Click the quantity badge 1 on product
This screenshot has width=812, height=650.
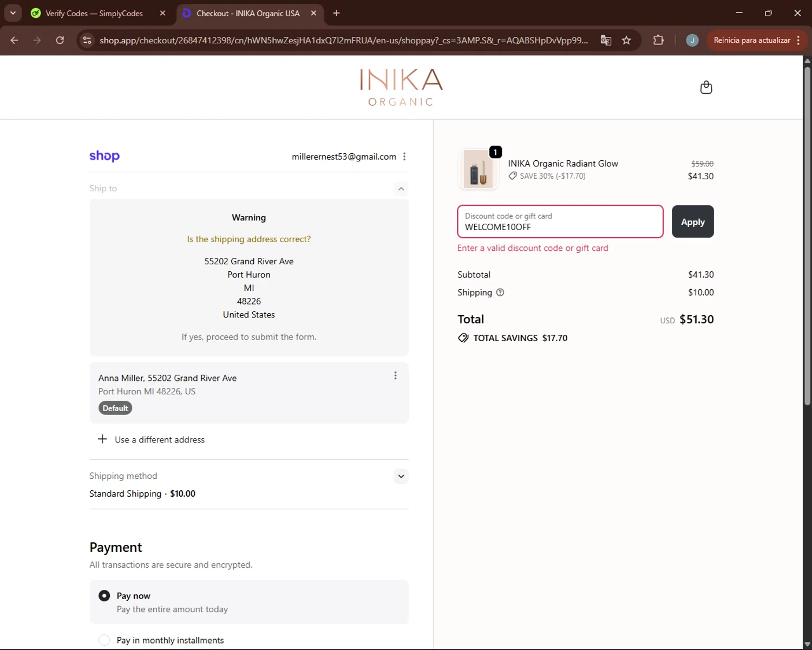tap(495, 152)
